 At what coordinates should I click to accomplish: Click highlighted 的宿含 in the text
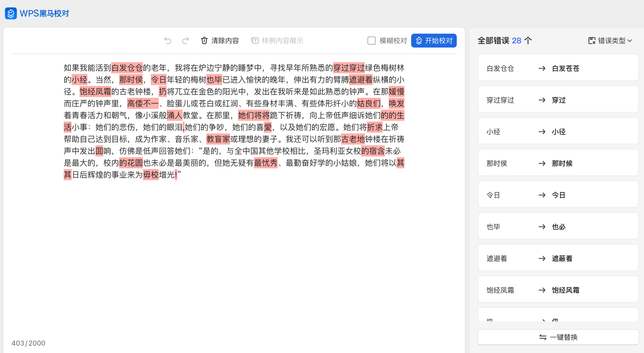[x=373, y=151]
